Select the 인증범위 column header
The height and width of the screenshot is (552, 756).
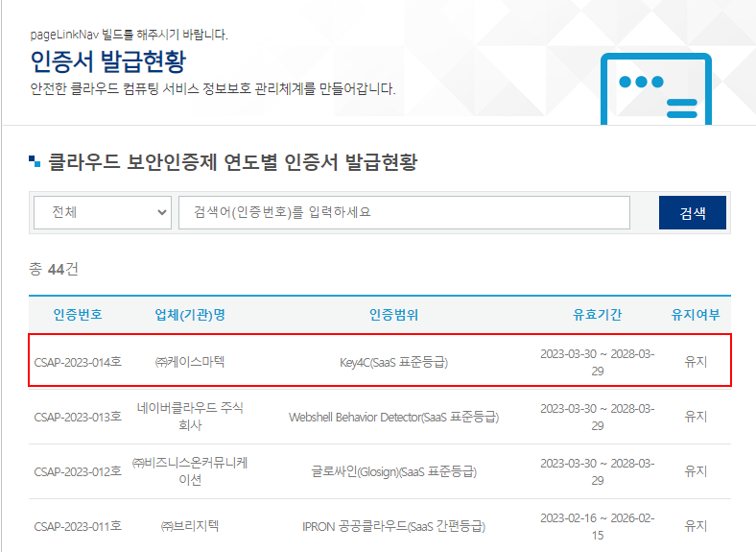(393, 315)
